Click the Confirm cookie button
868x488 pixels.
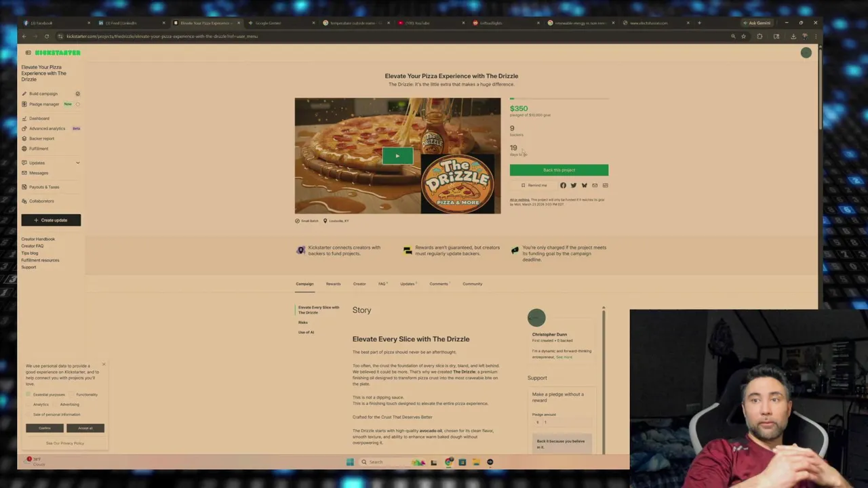(x=45, y=428)
